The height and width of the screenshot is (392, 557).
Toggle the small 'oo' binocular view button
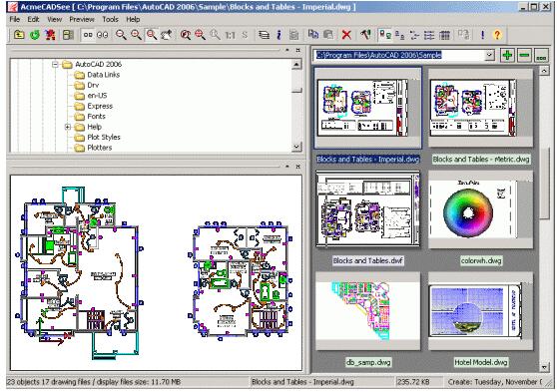[x=88, y=35]
